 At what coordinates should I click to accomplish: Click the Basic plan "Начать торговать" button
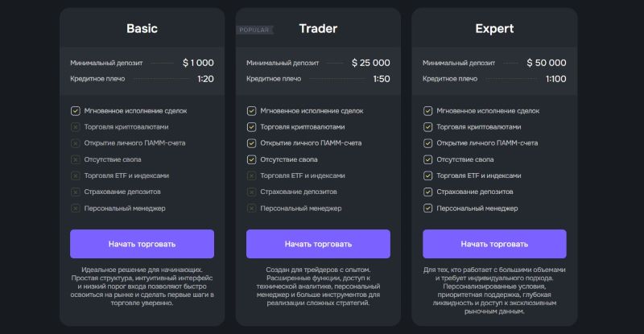coord(142,243)
